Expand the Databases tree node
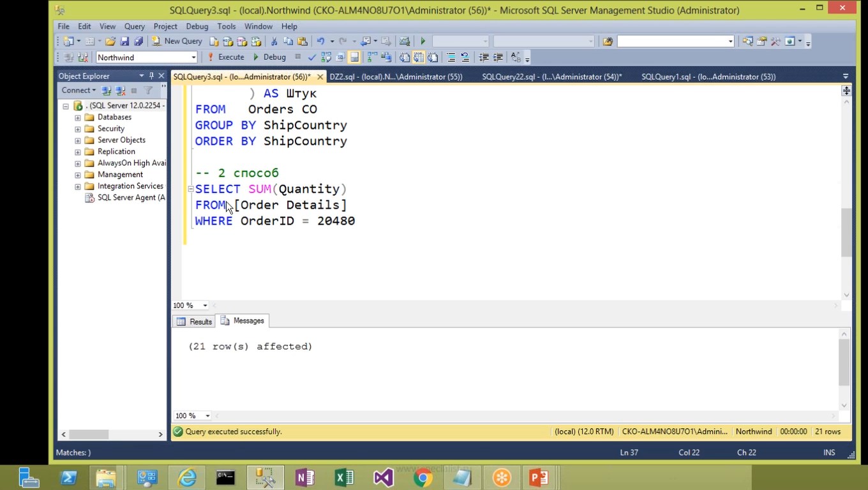 78,117
